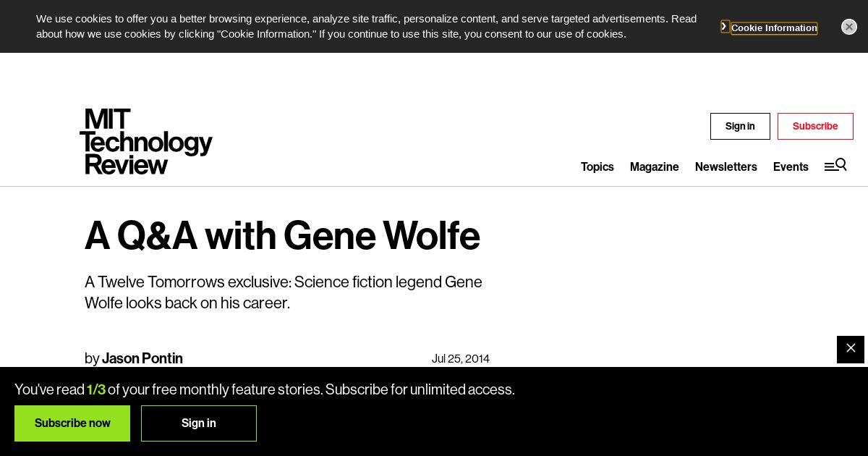The height and width of the screenshot is (456, 868).
Task: Navigate to the Events page
Action: point(791,167)
